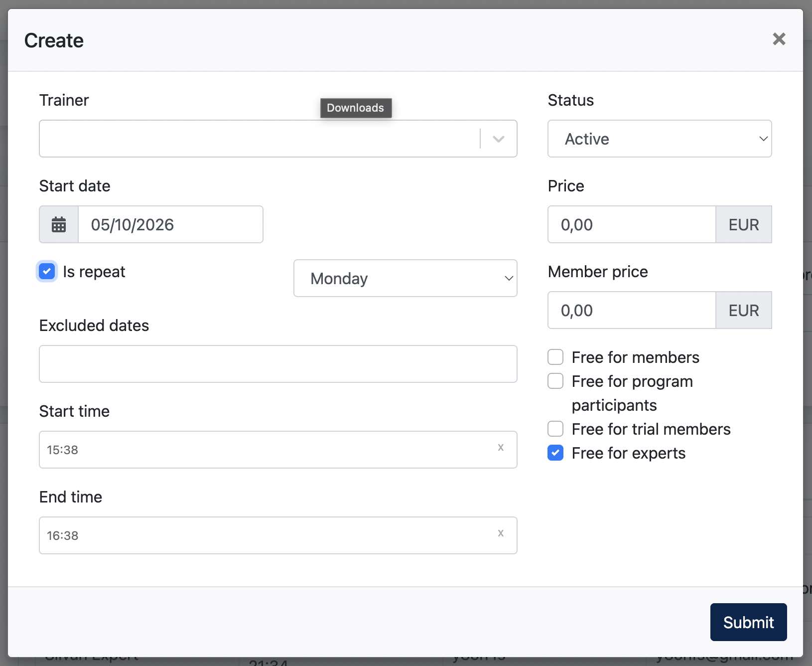This screenshot has width=812, height=666.
Task: Click the End time field 16:38
Action: click(x=278, y=535)
